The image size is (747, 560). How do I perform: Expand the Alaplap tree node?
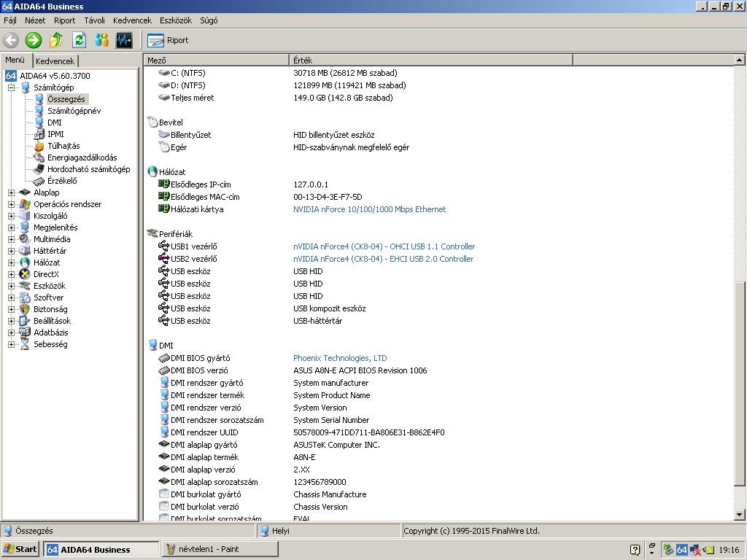coord(11,192)
